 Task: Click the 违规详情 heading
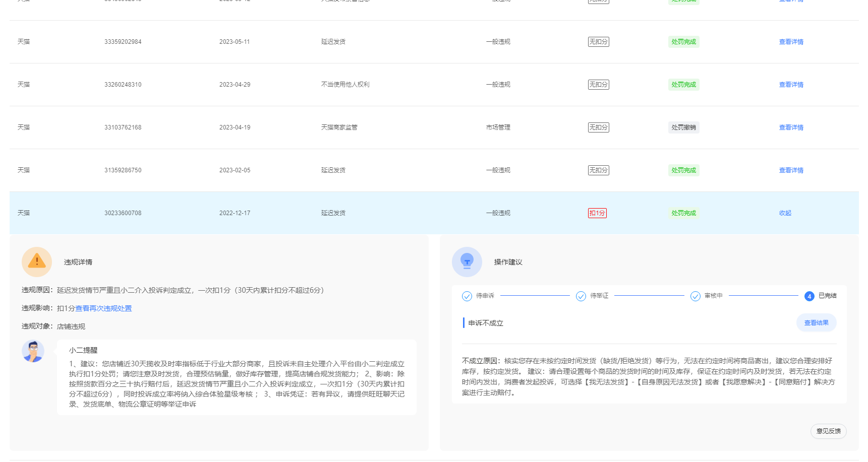point(78,262)
